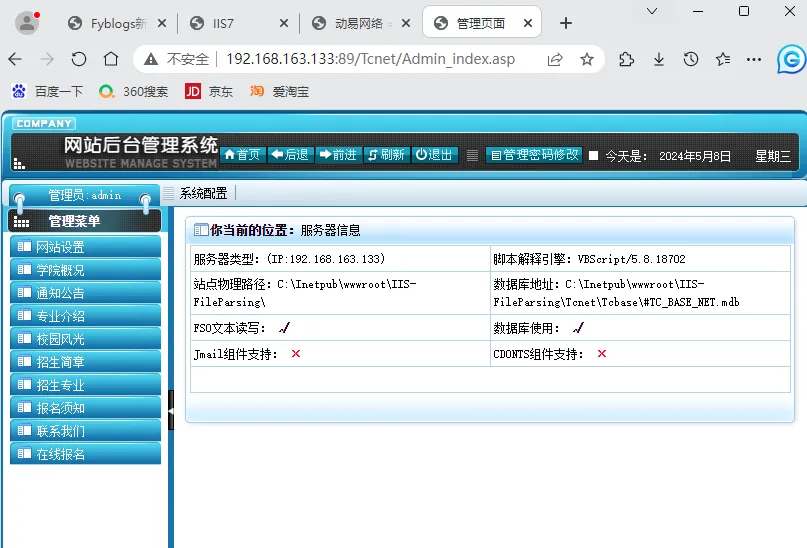Click VBScript/5.8.18702 engine text

(x=631, y=259)
